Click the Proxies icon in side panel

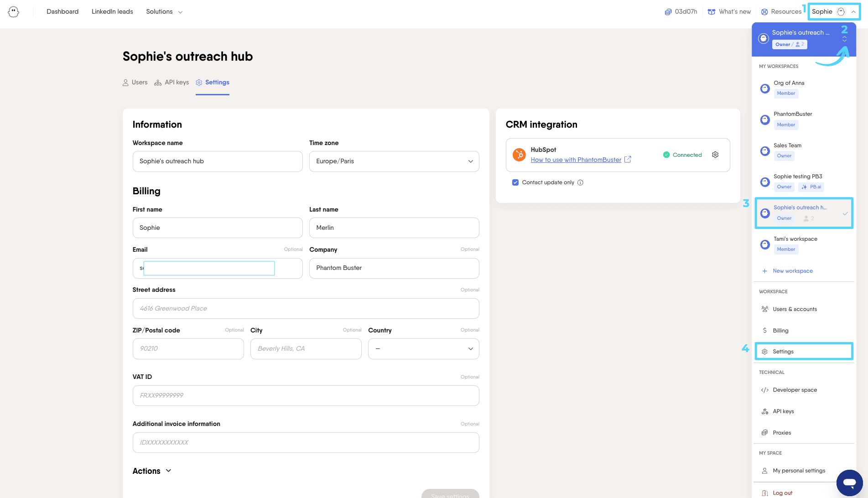click(765, 433)
